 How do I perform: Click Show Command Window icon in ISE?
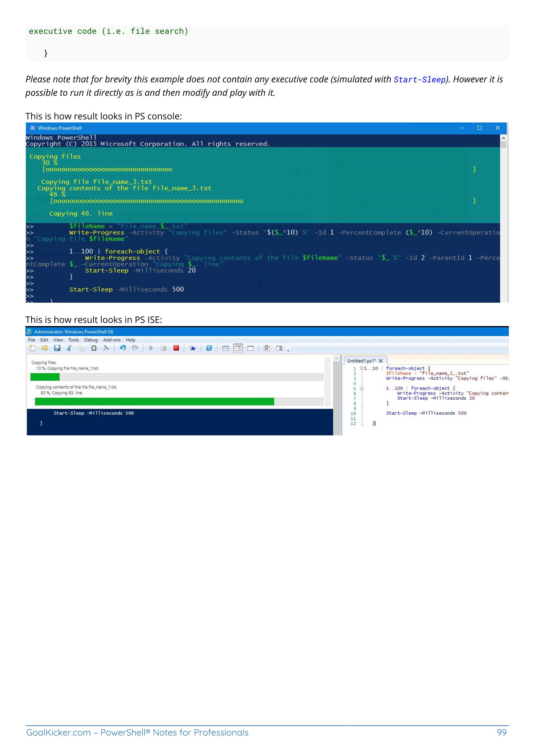point(267,348)
